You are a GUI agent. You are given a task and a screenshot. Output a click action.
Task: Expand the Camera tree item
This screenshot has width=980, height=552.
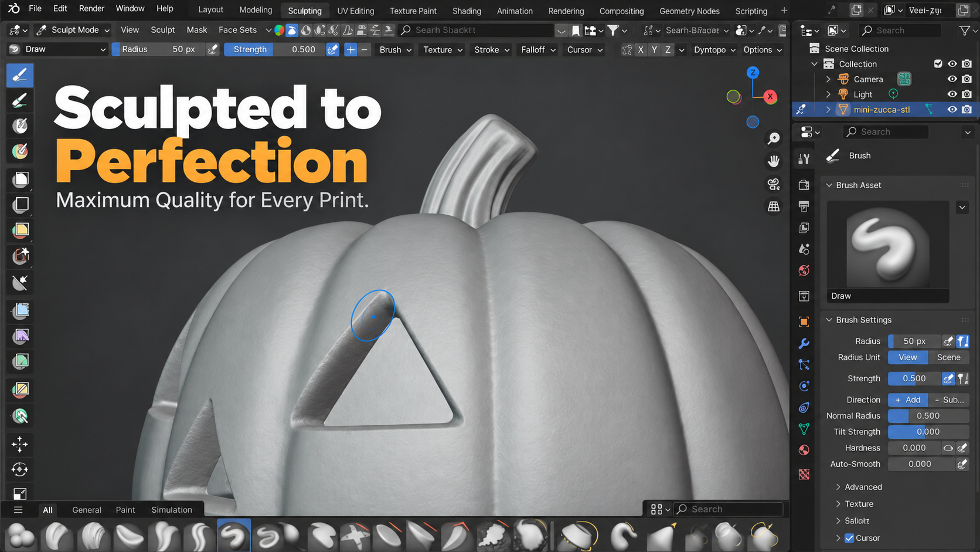coord(828,79)
